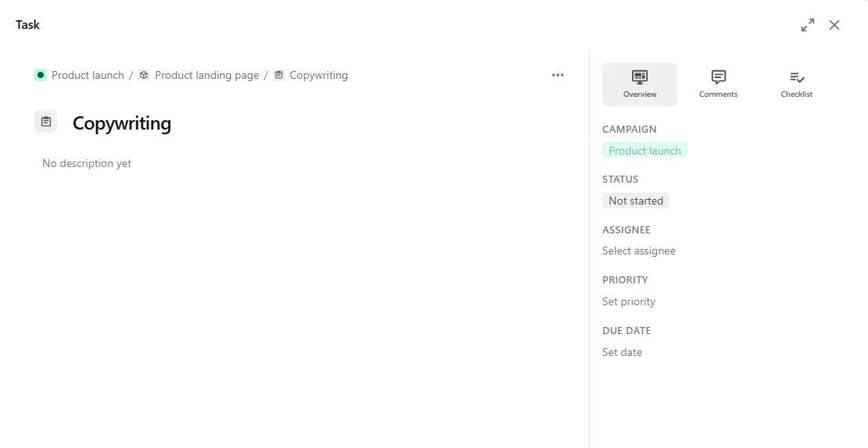Open the Checklist tab

pyautogui.click(x=797, y=84)
